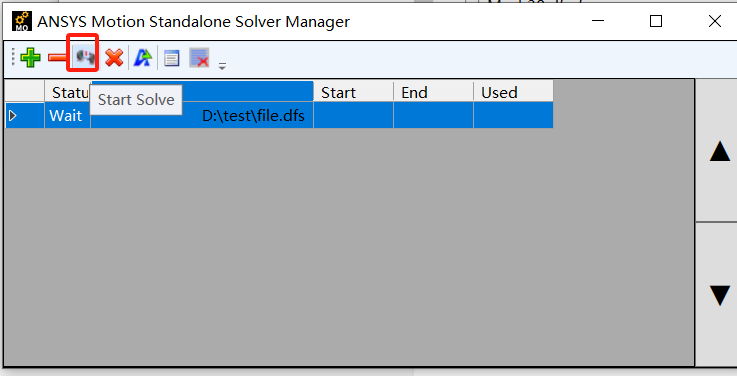Click the Used column header
This screenshot has height=376, width=737.
pyautogui.click(x=513, y=91)
